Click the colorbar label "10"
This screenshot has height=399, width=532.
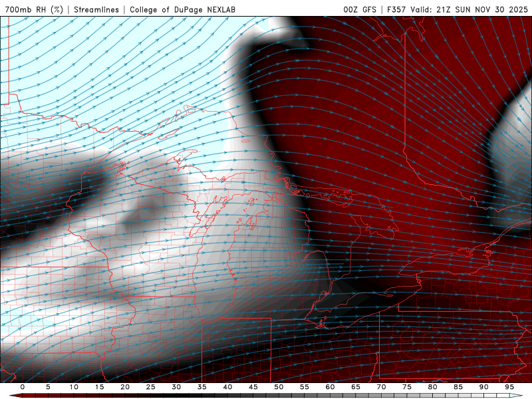[74, 387]
